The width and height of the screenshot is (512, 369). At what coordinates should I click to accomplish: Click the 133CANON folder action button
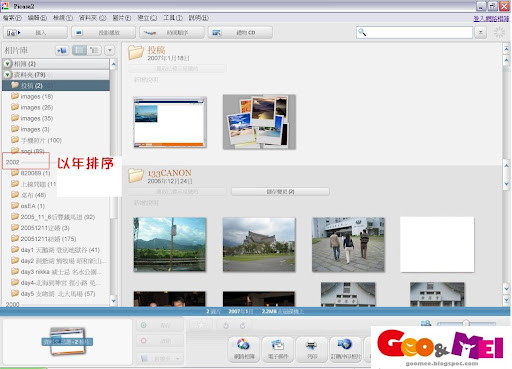coord(280,192)
